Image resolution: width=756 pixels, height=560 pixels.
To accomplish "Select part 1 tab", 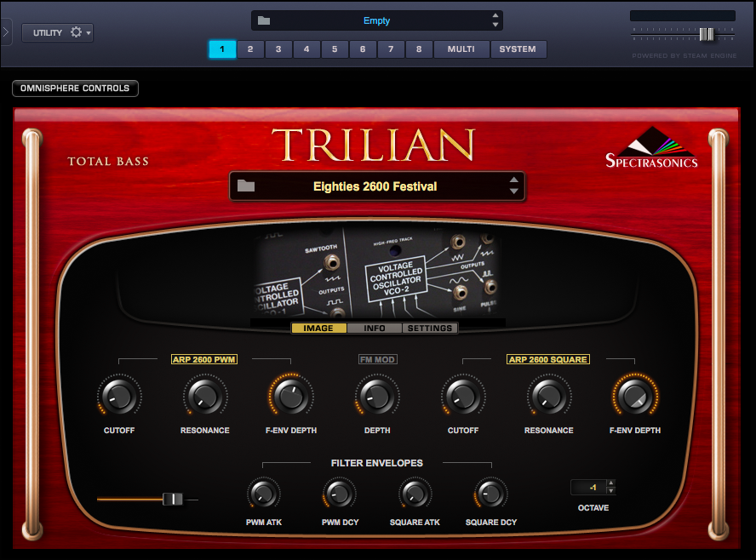I will (222, 49).
